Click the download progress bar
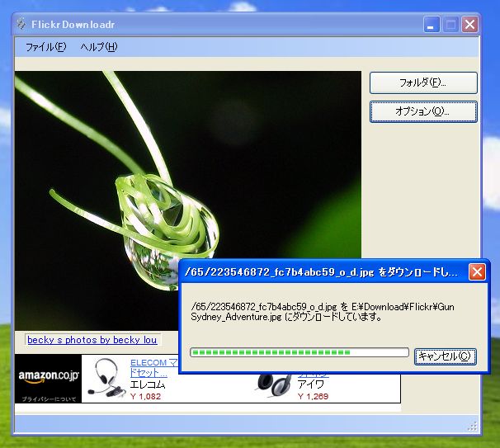The image size is (500, 448). pyautogui.click(x=300, y=352)
